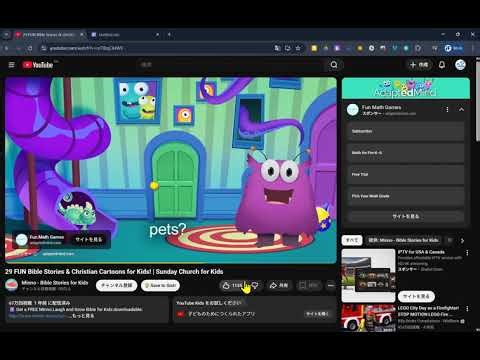Open the browser profile button
Viewport: 480px width, 360px height.
coord(454,48)
